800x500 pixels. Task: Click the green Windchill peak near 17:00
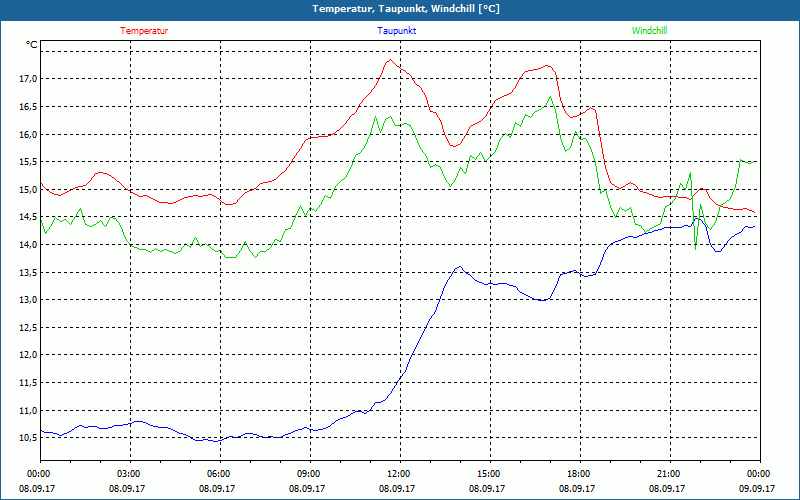coord(550,96)
